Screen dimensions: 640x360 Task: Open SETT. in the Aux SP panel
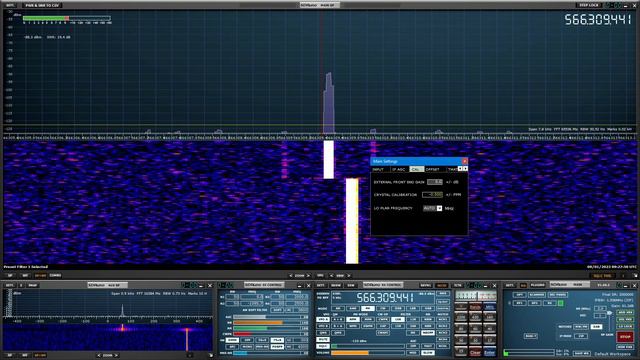tap(9, 285)
